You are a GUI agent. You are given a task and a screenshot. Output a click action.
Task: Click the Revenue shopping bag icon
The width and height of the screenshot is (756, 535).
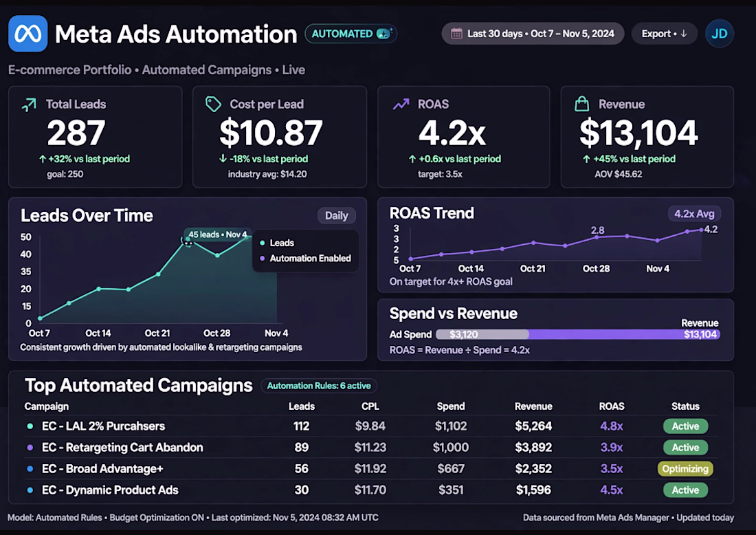582,104
